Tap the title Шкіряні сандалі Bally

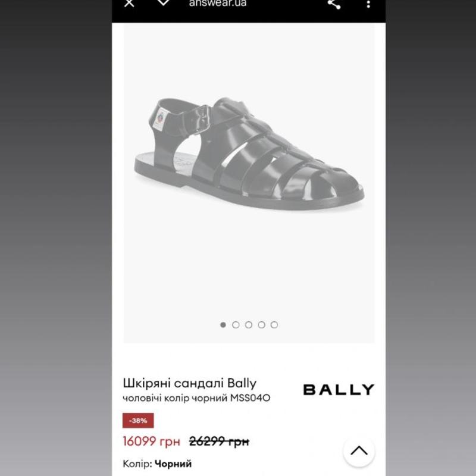(x=190, y=383)
